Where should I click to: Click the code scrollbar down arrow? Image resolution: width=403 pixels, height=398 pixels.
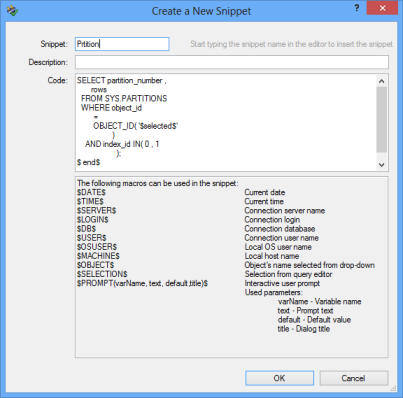coord(382,165)
